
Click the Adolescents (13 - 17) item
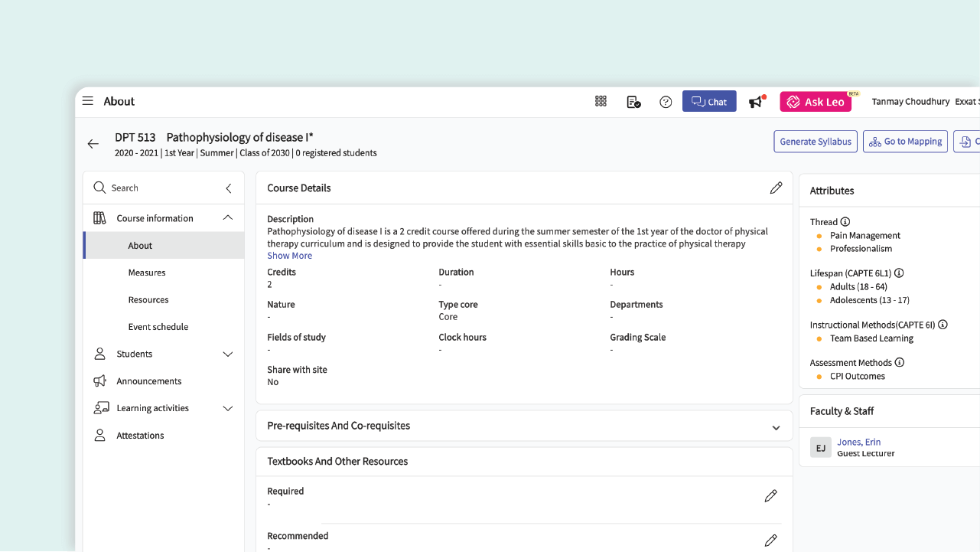[870, 300]
